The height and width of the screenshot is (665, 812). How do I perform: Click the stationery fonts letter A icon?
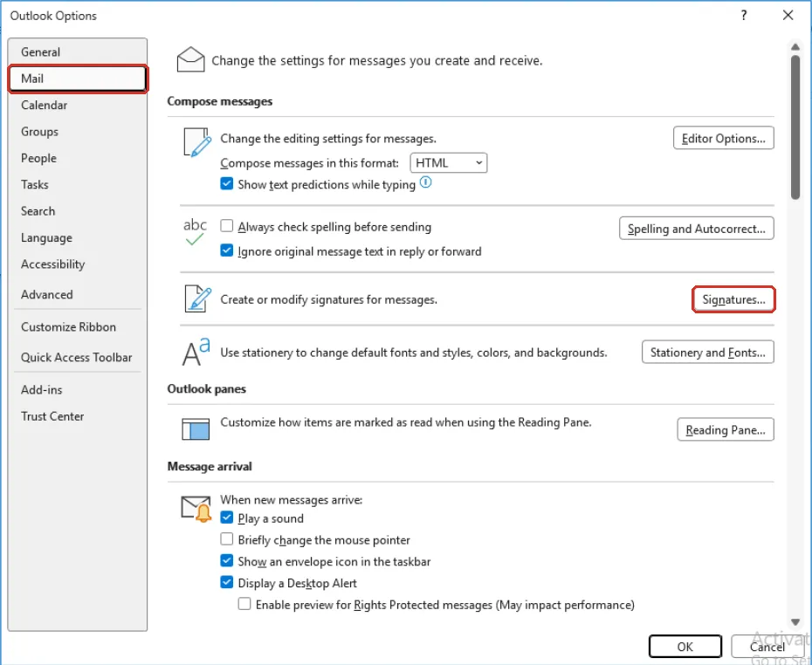pos(196,352)
